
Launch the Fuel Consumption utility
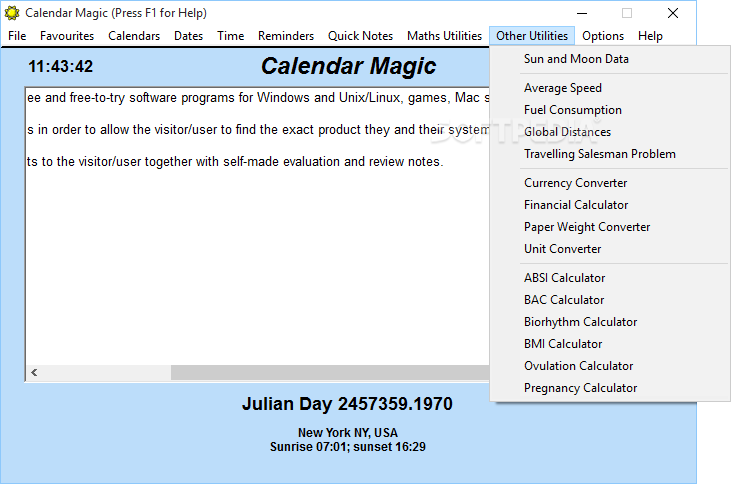click(x=610, y=110)
